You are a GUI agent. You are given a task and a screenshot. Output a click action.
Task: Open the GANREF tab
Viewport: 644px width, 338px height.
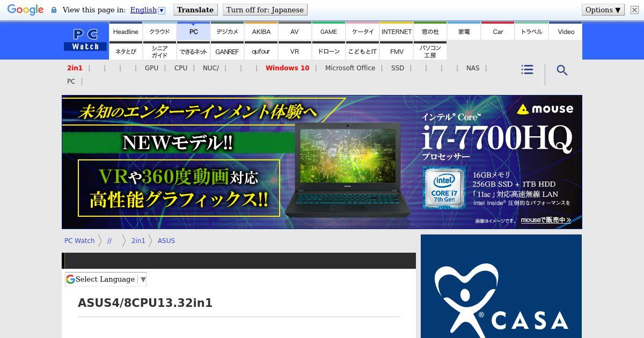coord(227,51)
